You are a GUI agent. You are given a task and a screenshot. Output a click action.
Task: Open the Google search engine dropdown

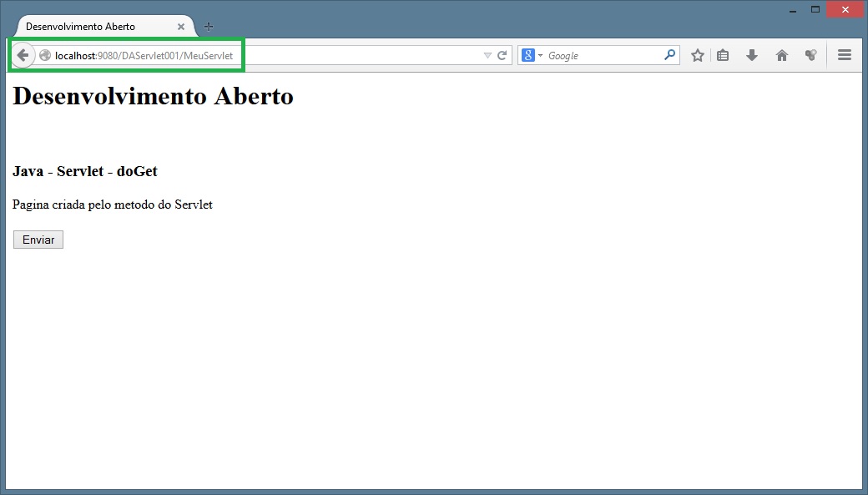pyautogui.click(x=532, y=56)
